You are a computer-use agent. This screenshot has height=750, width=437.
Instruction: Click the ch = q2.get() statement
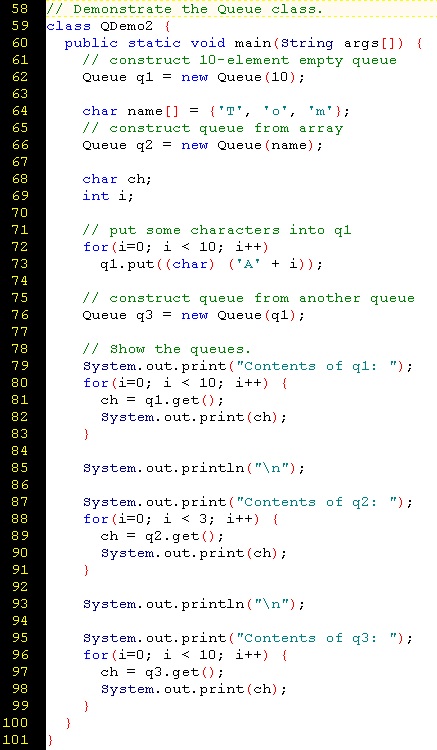(x=162, y=536)
